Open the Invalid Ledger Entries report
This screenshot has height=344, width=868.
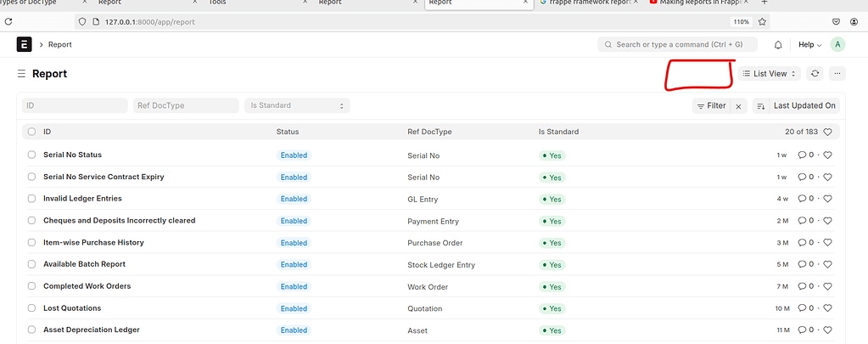point(82,198)
